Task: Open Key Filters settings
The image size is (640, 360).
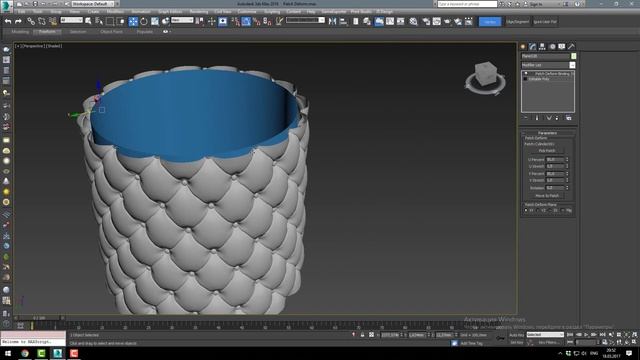Action: (548, 342)
